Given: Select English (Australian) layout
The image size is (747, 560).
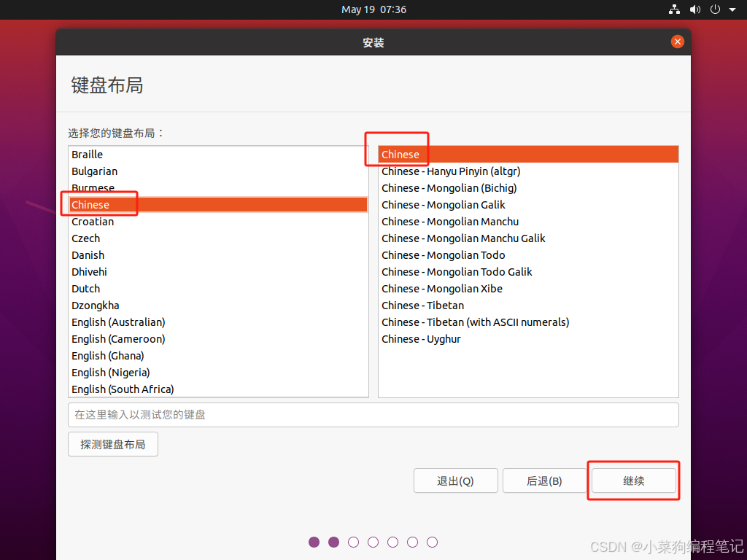Looking at the screenshot, I should coord(218,322).
